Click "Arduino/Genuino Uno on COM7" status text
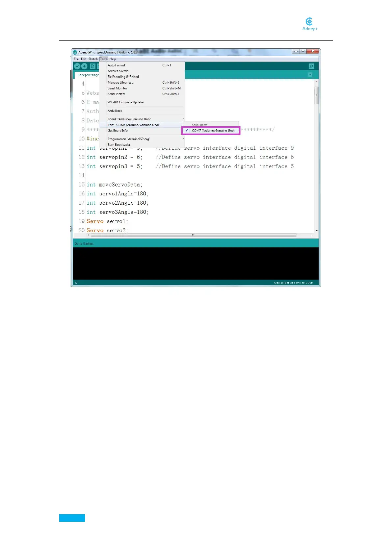 coord(294,283)
